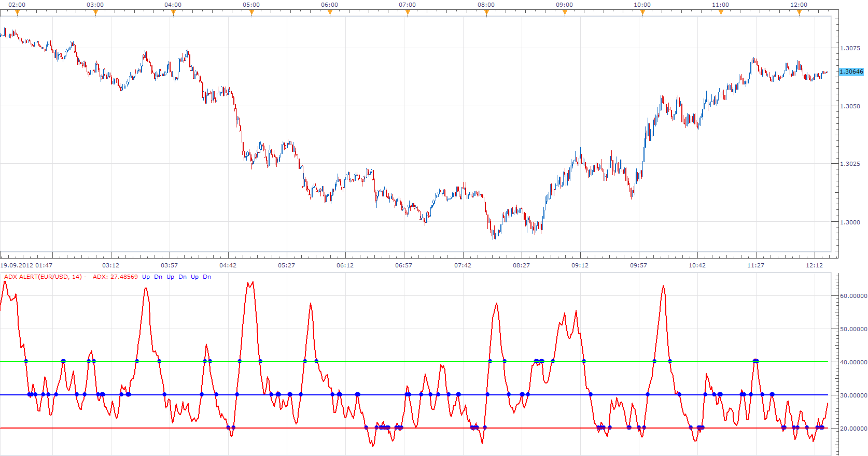Click the 40.00000 ADX scale label

pyautogui.click(x=853, y=362)
